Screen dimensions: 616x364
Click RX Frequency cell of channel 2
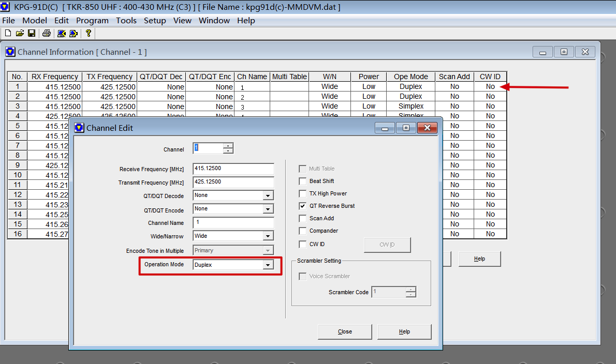click(55, 97)
